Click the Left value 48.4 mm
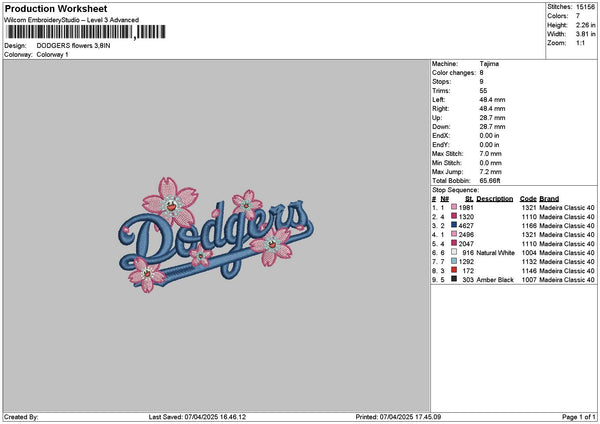 pos(492,100)
